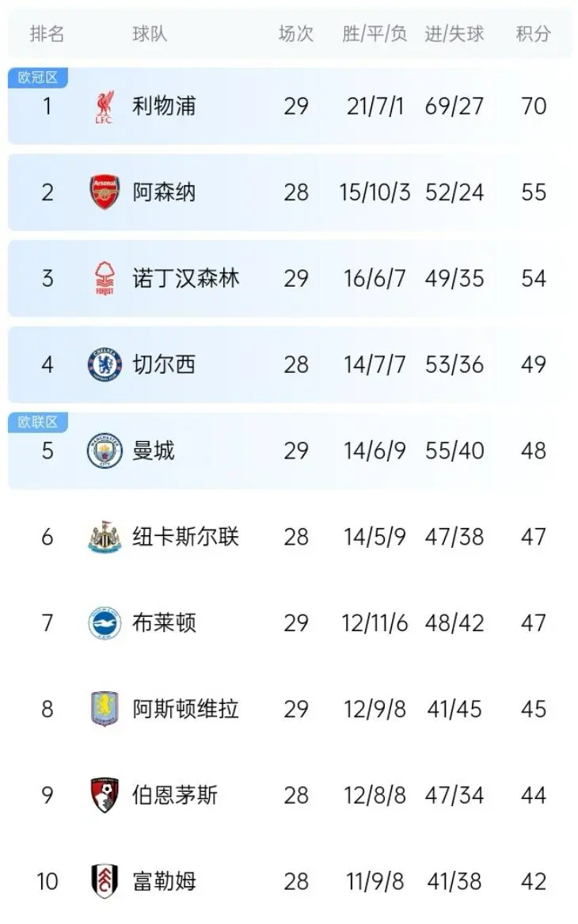The height and width of the screenshot is (924, 578).
Task: Select the 排名 column header
Action: (x=47, y=34)
